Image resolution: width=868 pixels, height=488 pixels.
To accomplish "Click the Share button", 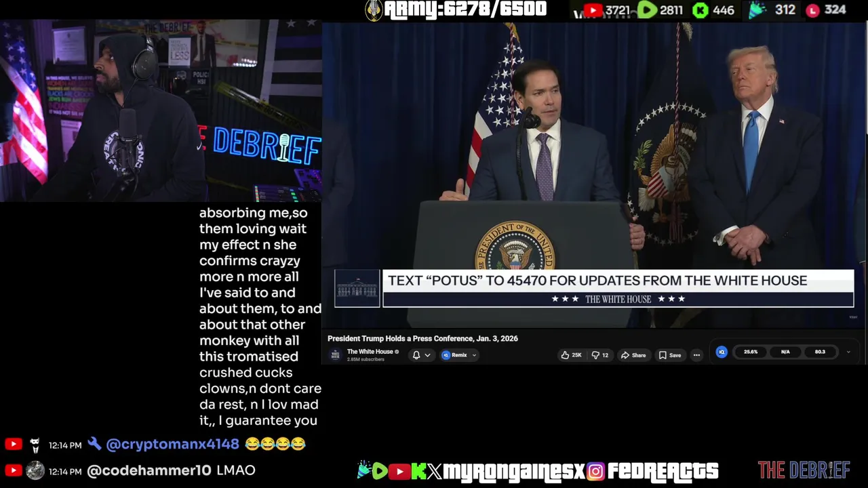I will tap(633, 355).
